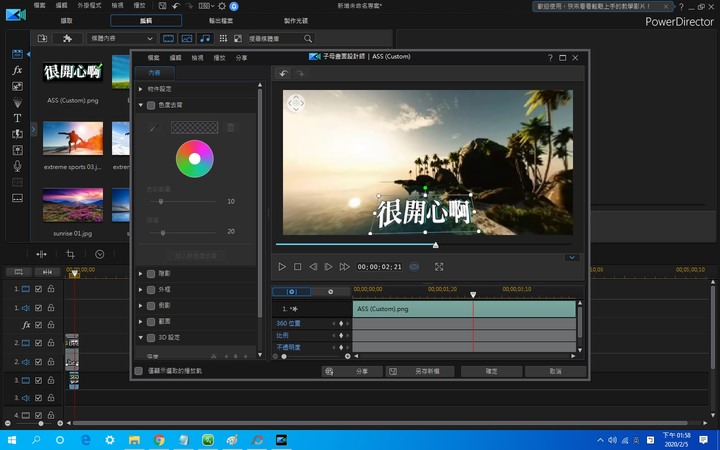
Task: Click the search magnifier in media library
Action: pyautogui.click(x=308, y=39)
